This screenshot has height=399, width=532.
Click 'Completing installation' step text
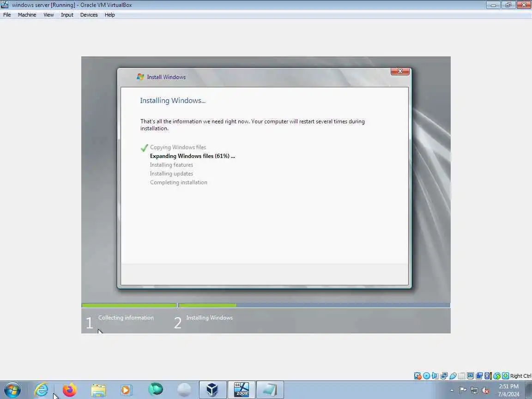point(178,182)
